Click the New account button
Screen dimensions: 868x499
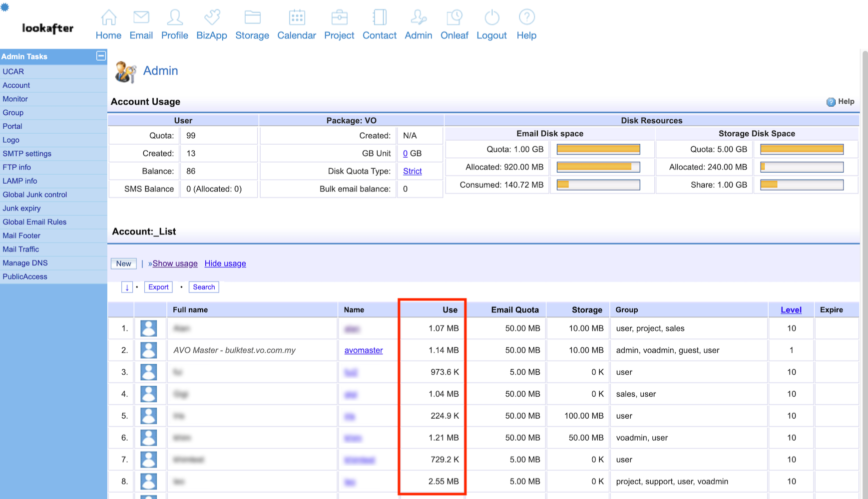click(123, 263)
